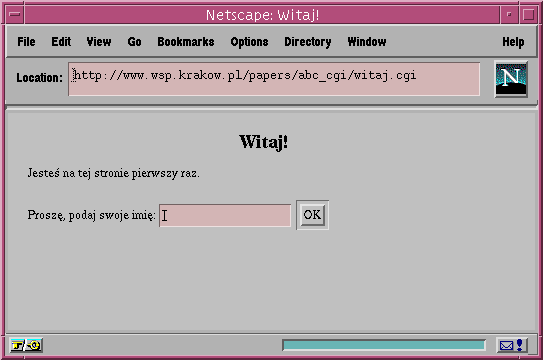Click the Netscape N logo icon

[x=511, y=80]
